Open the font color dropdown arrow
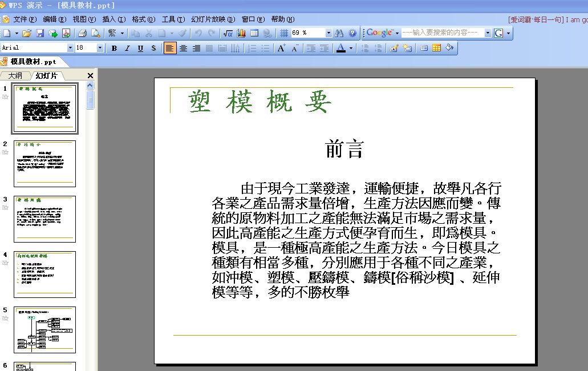This screenshot has height=371, width=588. click(x=351, y=48)
